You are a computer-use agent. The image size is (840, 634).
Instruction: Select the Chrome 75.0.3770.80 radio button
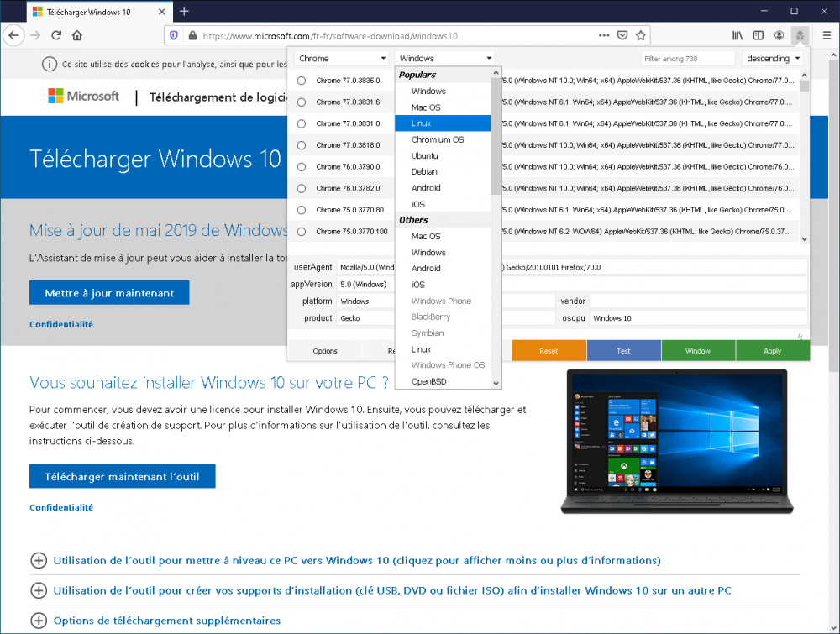[x=302, y=210]
